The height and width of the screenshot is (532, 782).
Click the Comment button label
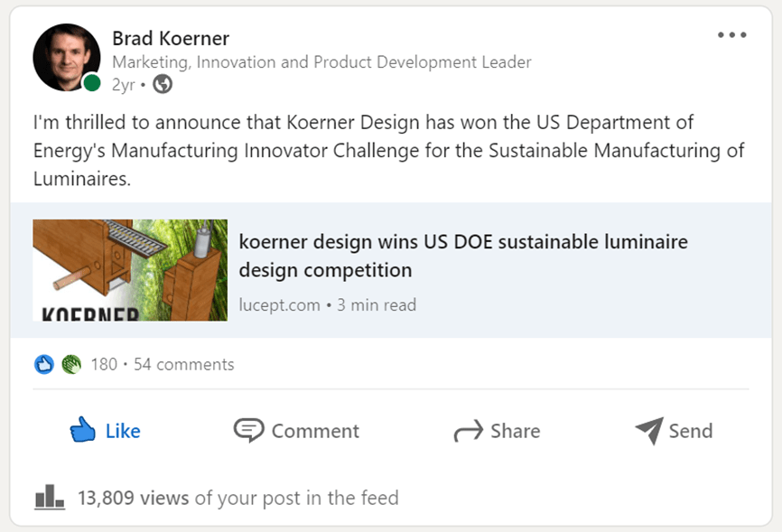315,431
